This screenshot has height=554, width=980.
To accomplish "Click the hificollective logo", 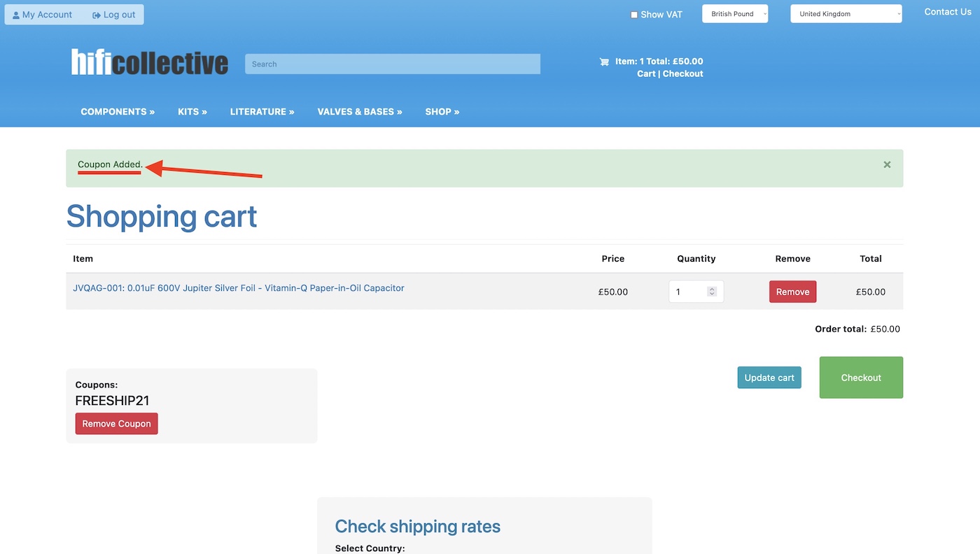I will coord(149,62).
